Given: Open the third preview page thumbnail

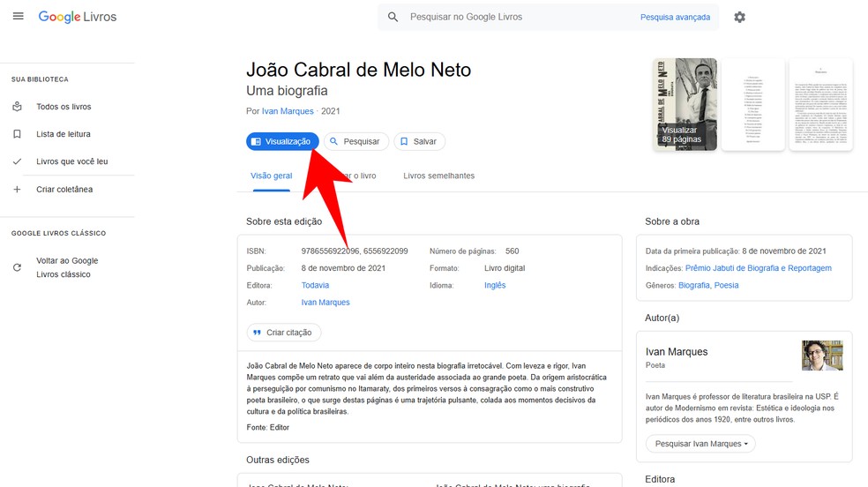Looking at the screenshot, I should 821,105.
